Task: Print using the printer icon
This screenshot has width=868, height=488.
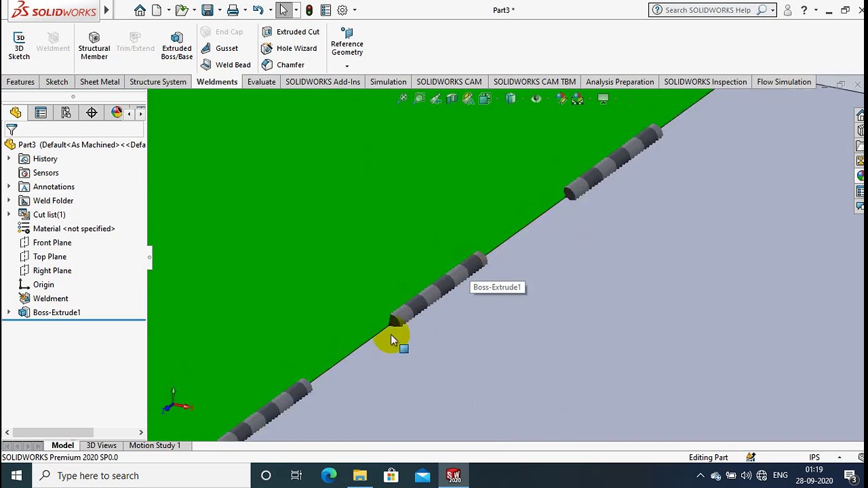Action: coord(233,10)
